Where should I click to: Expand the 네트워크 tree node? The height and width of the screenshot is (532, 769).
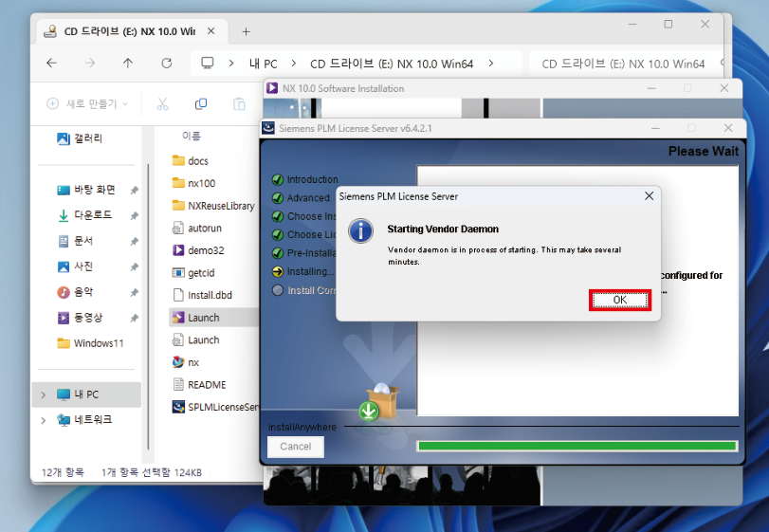tap(44, 420)
